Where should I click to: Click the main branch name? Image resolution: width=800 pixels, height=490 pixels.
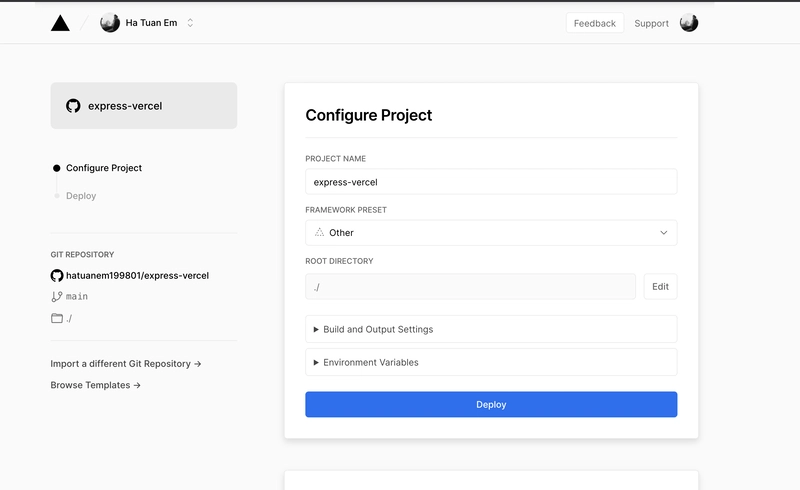(x=77, y=297)
